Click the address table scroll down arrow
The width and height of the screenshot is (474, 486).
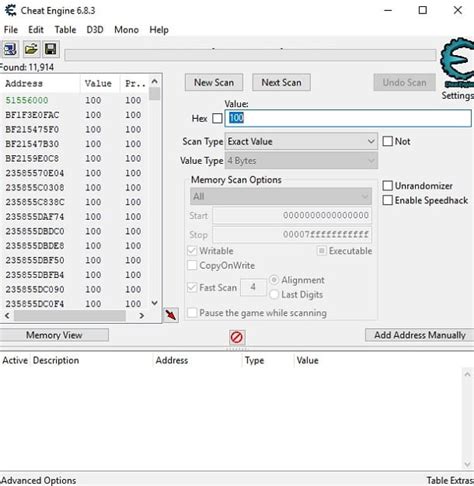(x=467, y=464)
